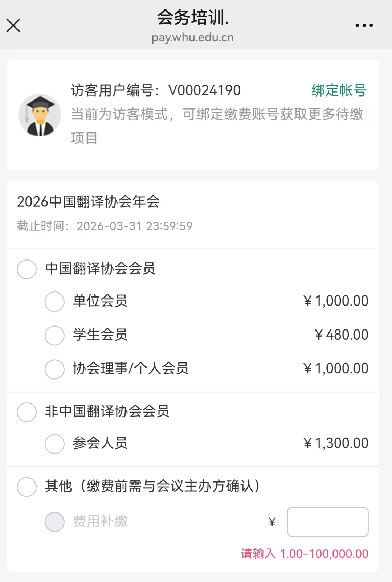The image size is (392, 582).
Task: Tap the ¥480.00 student member price
Action: point(341,335)
